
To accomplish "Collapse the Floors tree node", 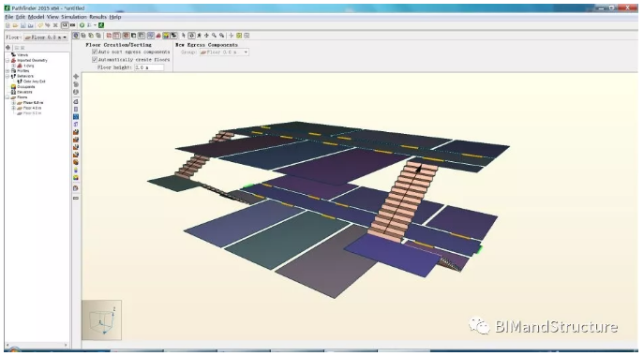I will 7,97.
